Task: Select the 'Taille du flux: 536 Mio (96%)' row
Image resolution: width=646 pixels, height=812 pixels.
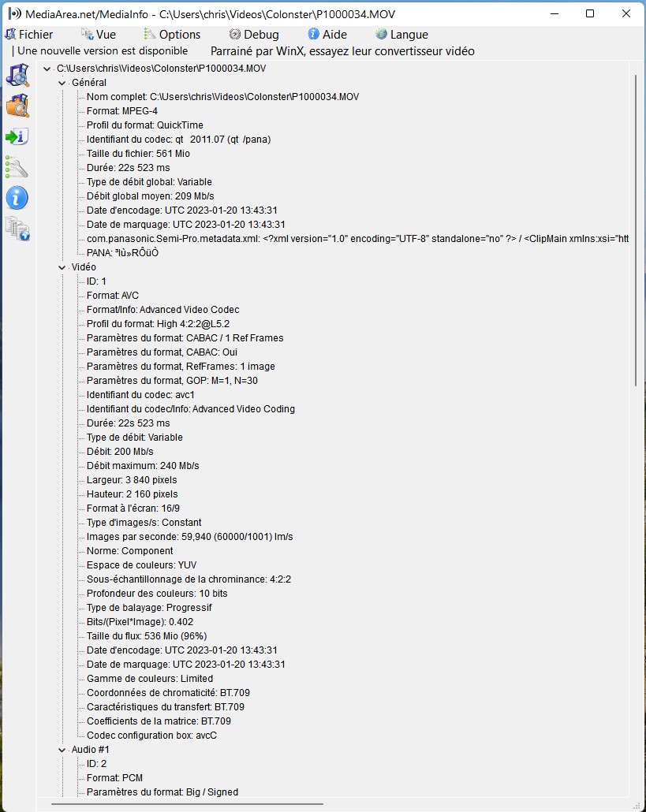Action: pos(147,636)
